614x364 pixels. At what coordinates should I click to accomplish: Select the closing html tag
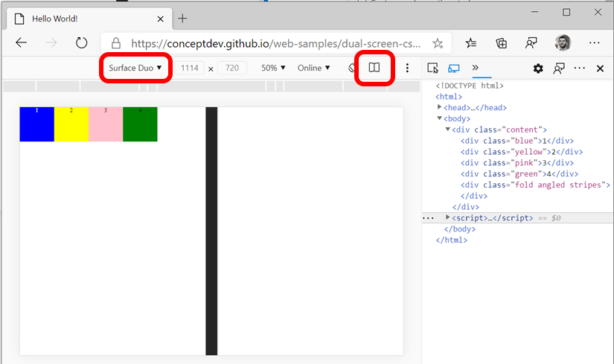[x=452, y=240]
